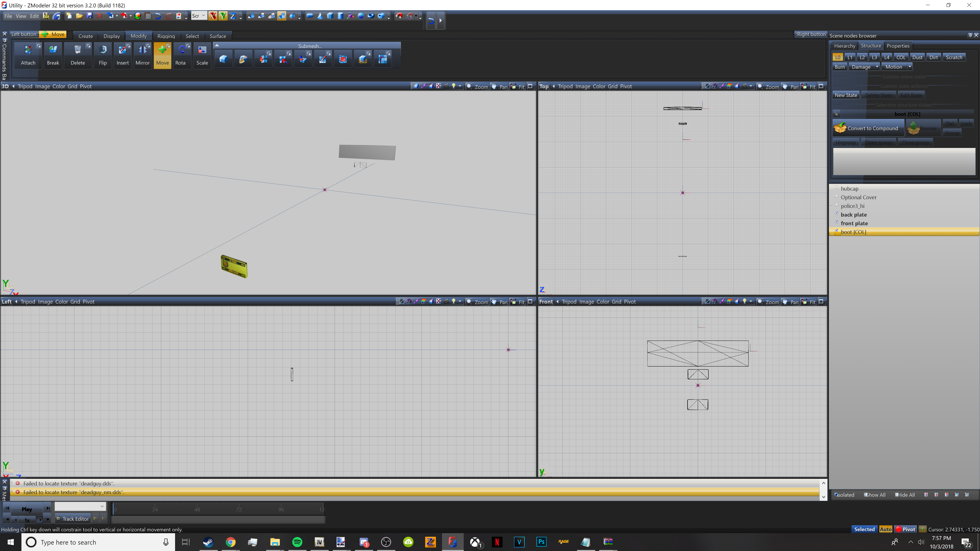Select the Rotate tool

180,55
